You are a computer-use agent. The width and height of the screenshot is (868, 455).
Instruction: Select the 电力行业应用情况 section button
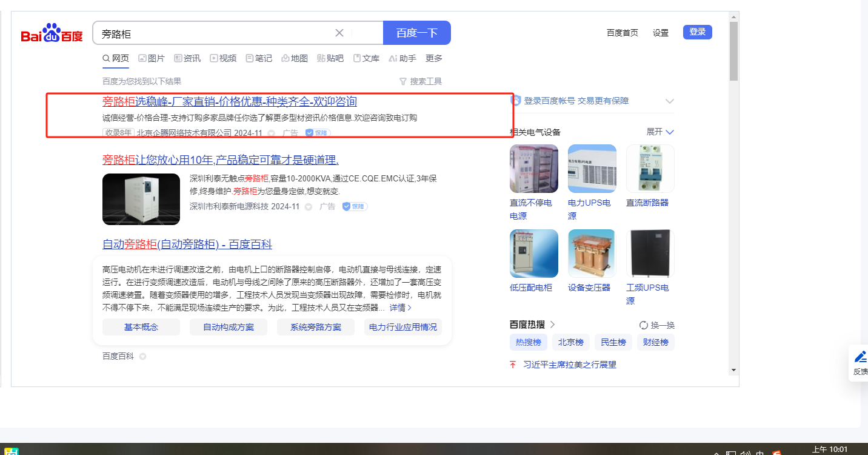pos(403,328)
